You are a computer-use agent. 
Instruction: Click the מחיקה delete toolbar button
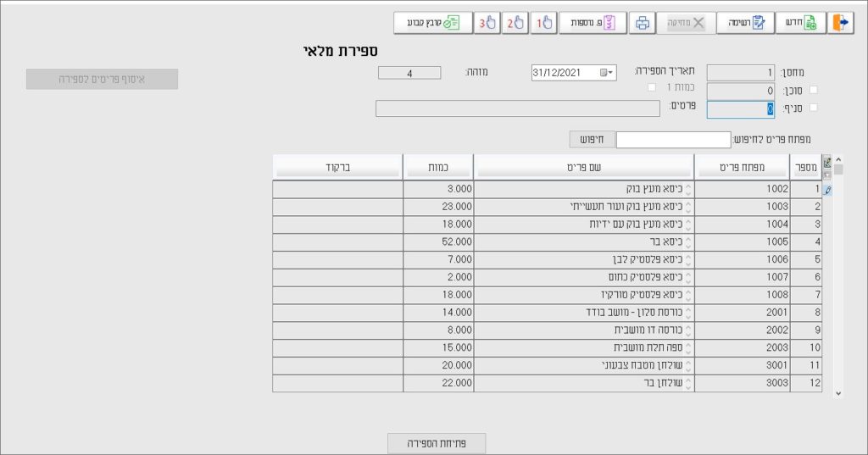tap(686, 23)
